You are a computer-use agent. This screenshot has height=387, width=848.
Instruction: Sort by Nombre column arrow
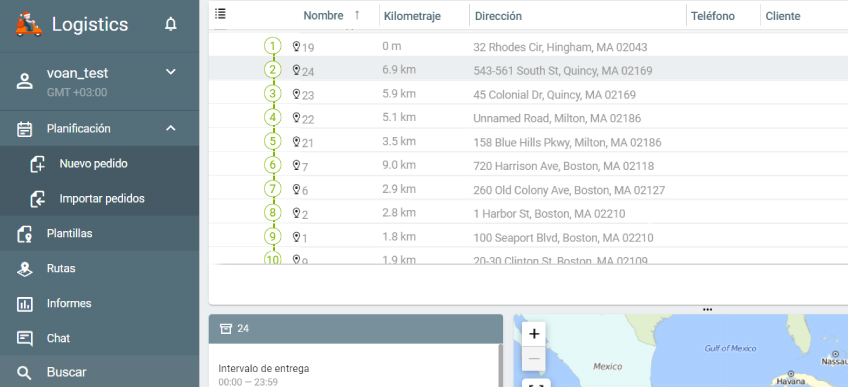tap(357, 15)
